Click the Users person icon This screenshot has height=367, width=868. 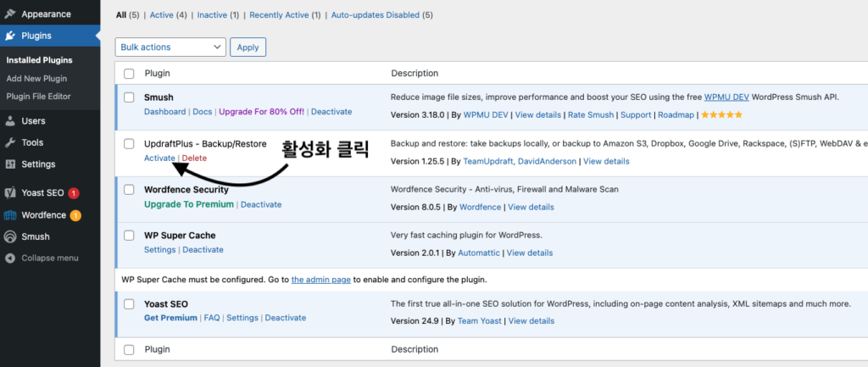pyautogui.click(x=10, y=120)
